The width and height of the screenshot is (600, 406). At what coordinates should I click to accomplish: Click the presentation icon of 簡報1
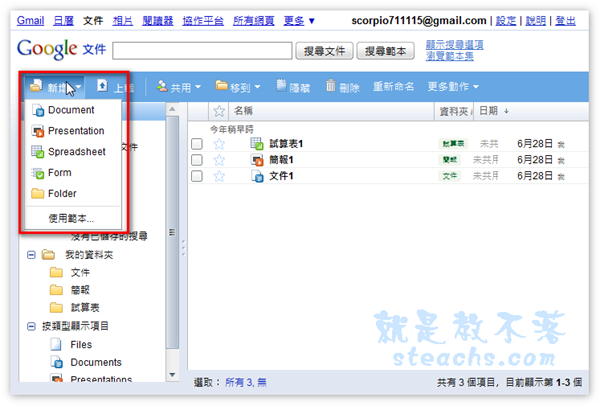click(257, 160)
